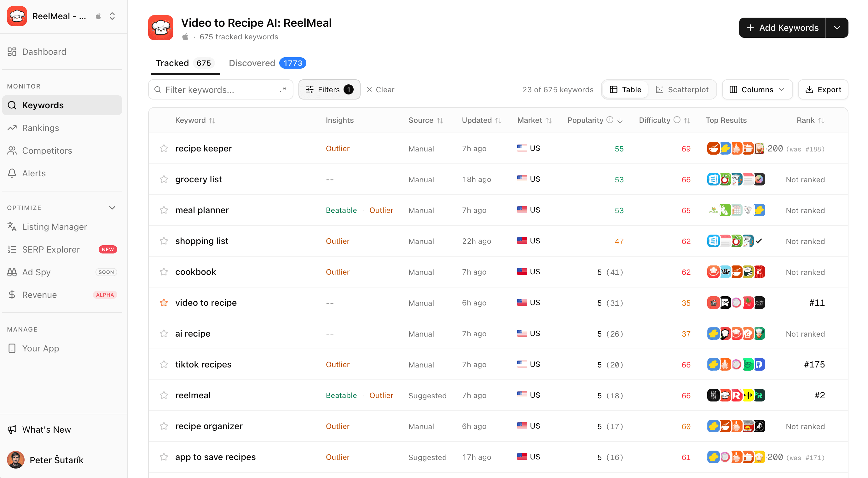Select the Tracked tab
This screenshot has width=868, height=478.
185,63
